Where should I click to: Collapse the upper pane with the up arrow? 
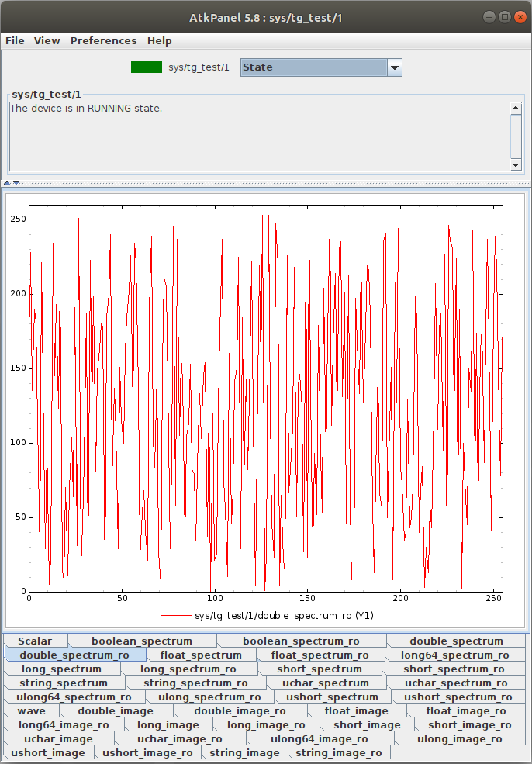point(7,183)
